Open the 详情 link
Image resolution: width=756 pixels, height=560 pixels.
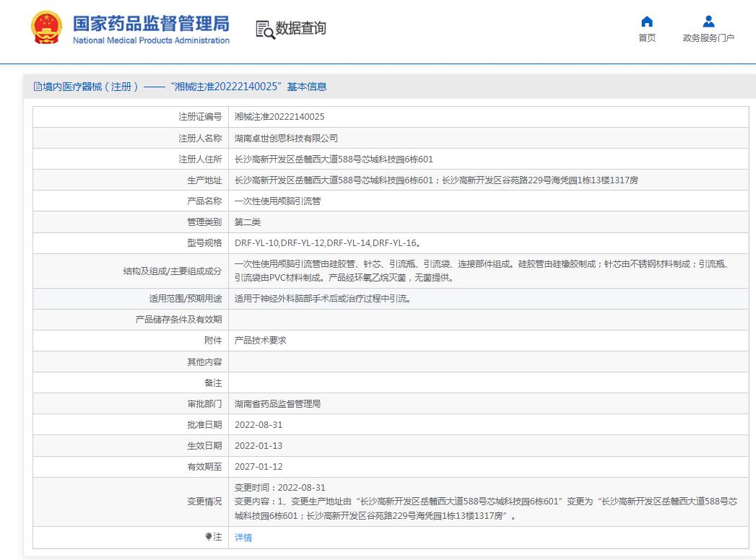[243, 538]
